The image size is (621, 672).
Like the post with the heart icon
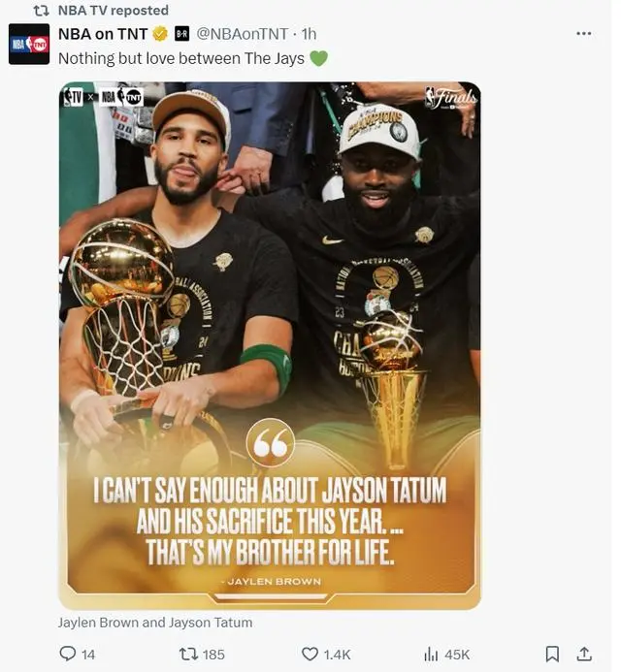(x=310, y=654)
